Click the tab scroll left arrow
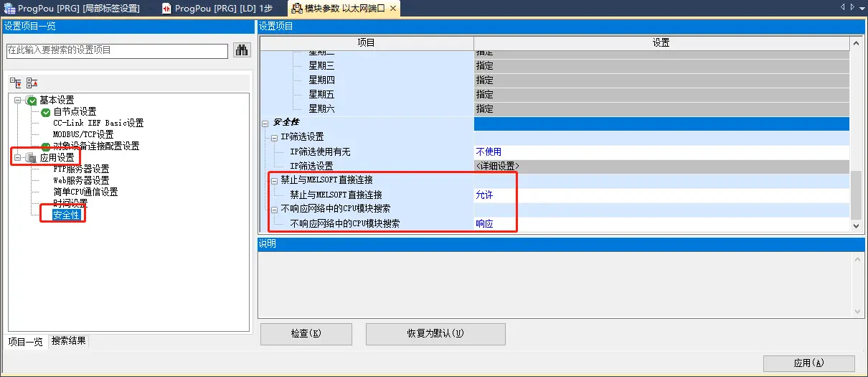868x377 pixels. [x=843, y=6]
